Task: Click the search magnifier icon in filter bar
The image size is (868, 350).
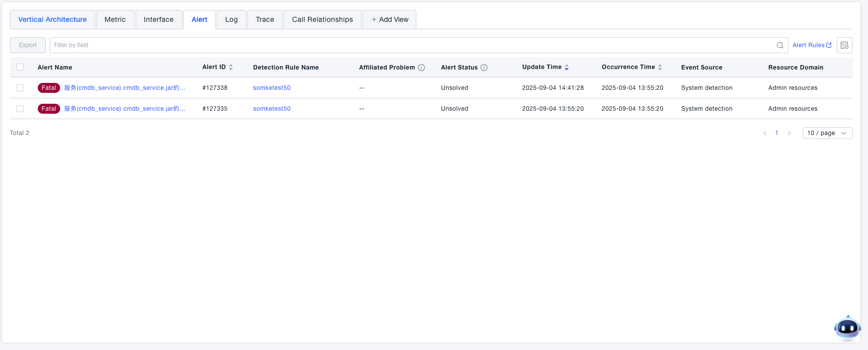Action: point(780,45)
